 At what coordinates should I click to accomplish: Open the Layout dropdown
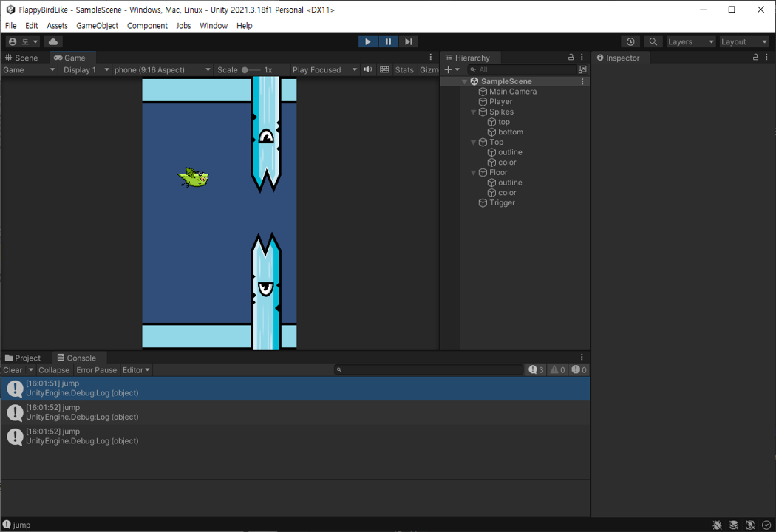(743, 41)
